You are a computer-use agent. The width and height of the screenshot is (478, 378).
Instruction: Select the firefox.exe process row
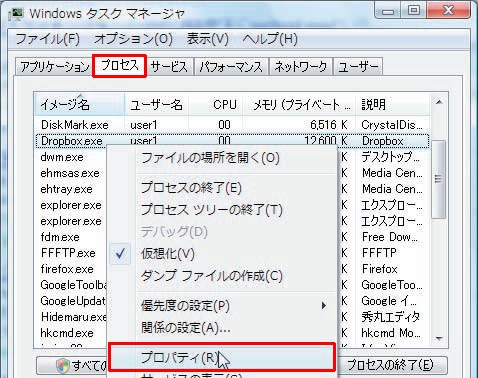[x=67, y=269]
